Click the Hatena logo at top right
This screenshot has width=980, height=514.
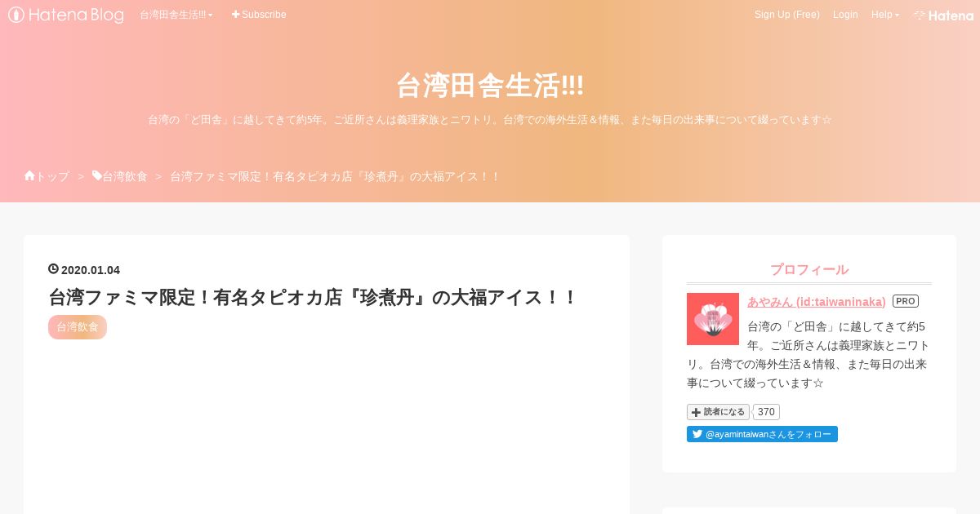943,15
